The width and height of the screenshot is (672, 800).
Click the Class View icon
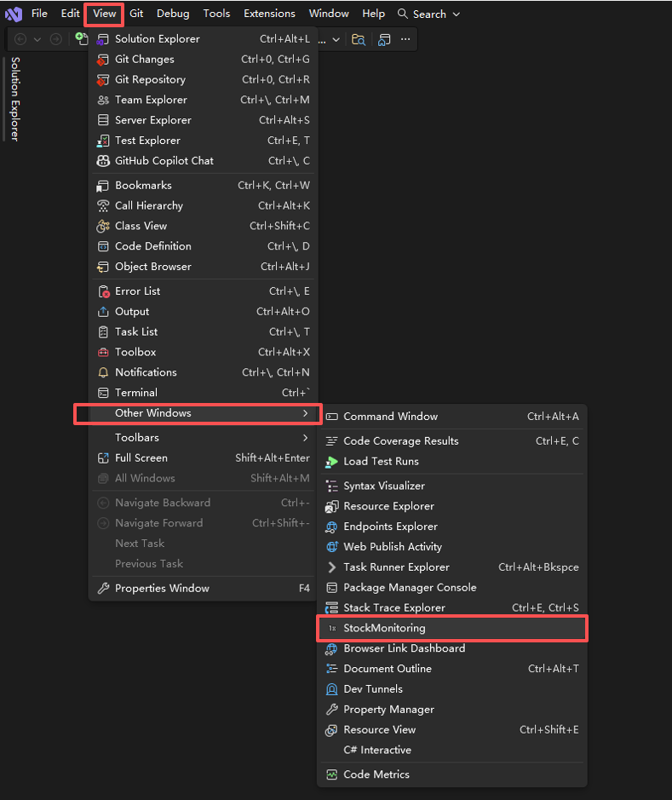coord(103,226)
